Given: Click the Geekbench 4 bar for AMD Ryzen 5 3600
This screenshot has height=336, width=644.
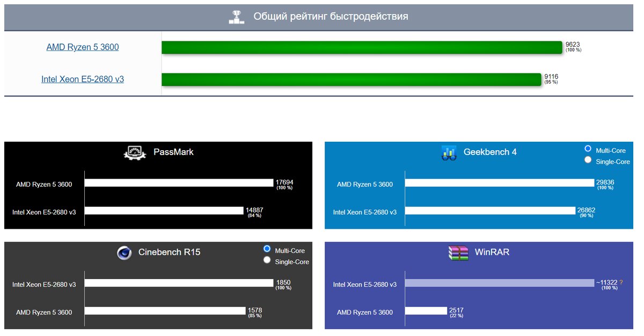Looking at the screenshot, I should pos(500,183).
